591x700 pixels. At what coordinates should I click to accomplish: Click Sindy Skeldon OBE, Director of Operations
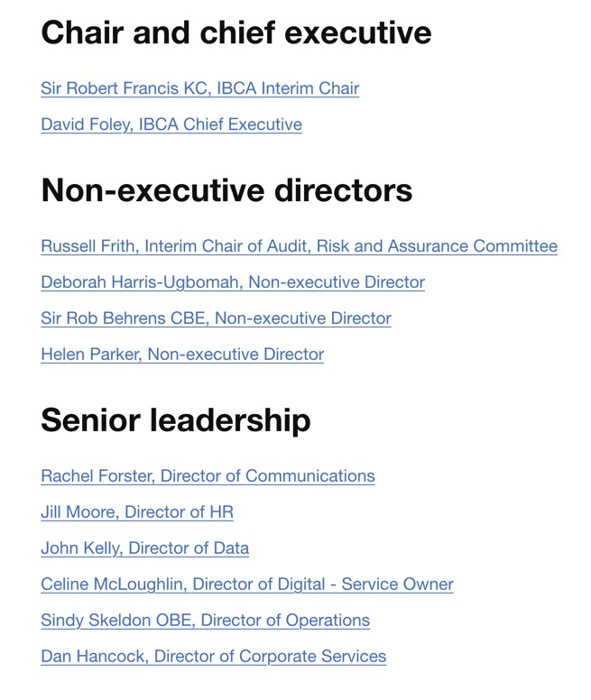coord(205,621)
